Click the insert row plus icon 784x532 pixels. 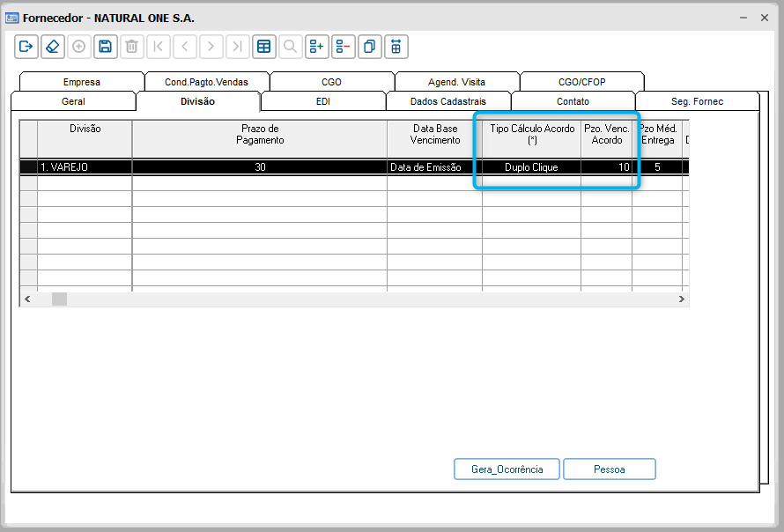(317, 47)
